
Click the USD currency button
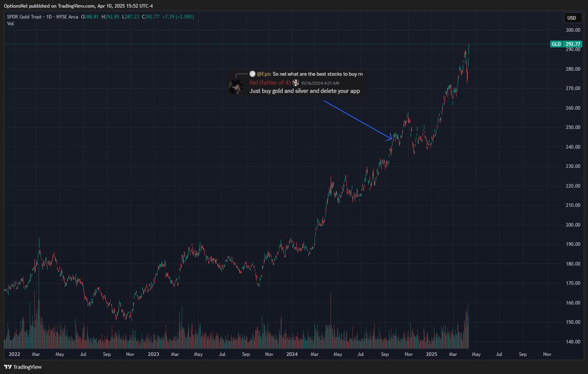pyautogui.click(x=571, y=19)
